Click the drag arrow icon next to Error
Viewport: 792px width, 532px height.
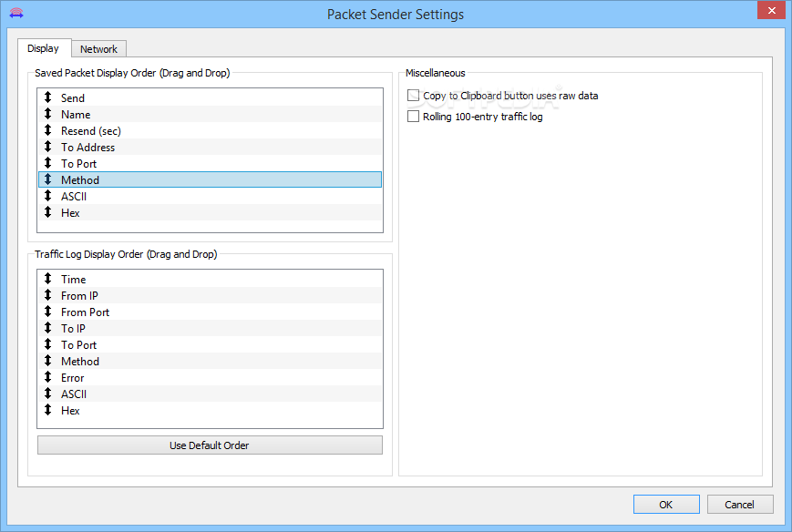pos(47,376)
